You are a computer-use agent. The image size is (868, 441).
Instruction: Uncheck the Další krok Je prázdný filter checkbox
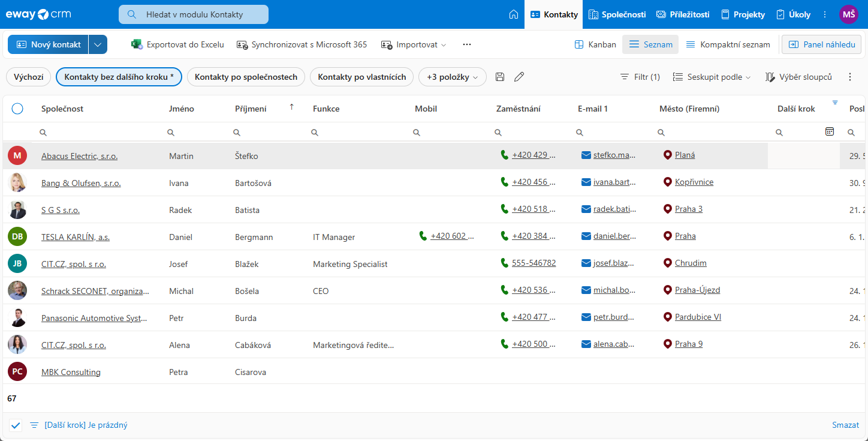(x=16, y=425)
